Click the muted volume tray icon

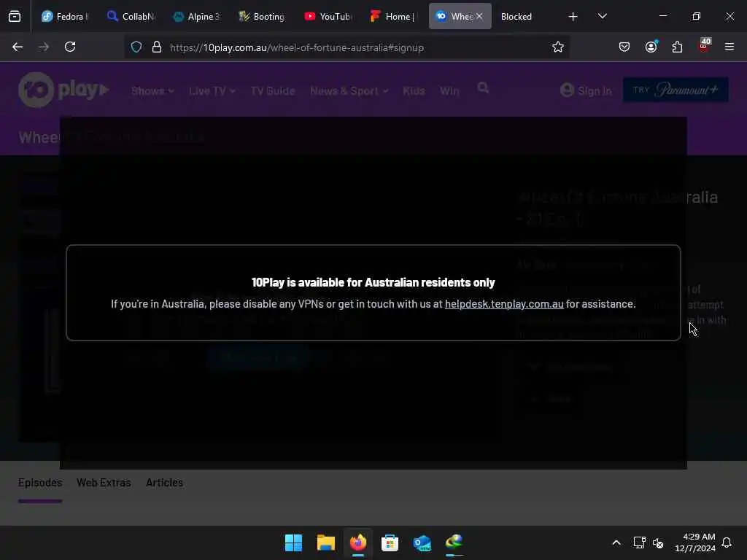coord(659,542)
